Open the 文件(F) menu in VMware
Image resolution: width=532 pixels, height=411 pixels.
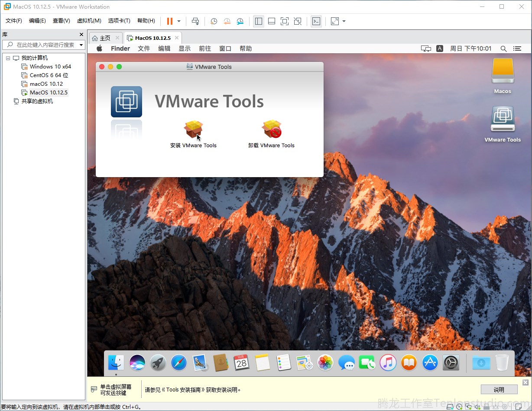tap(14, 21)
